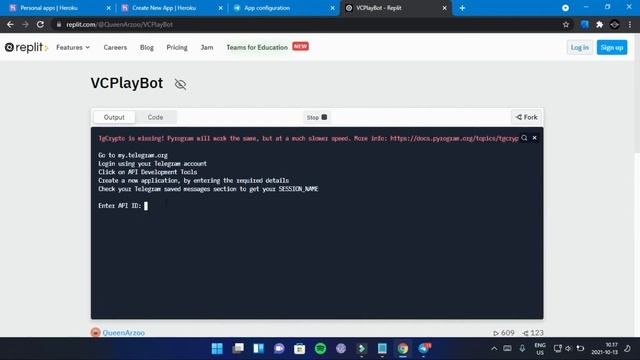Screen dimensions: 640x360
Task: Reload the current page
Action: coord(40,24)
